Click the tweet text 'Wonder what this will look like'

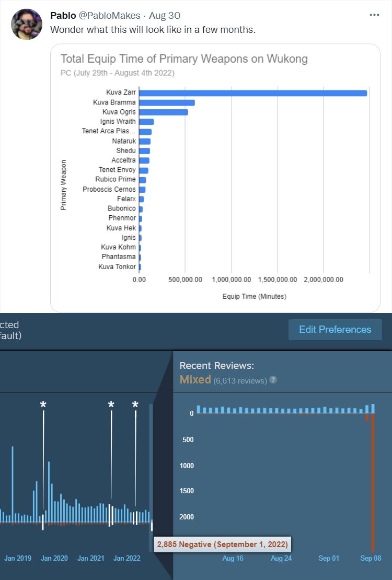click(x=153, y=30)
